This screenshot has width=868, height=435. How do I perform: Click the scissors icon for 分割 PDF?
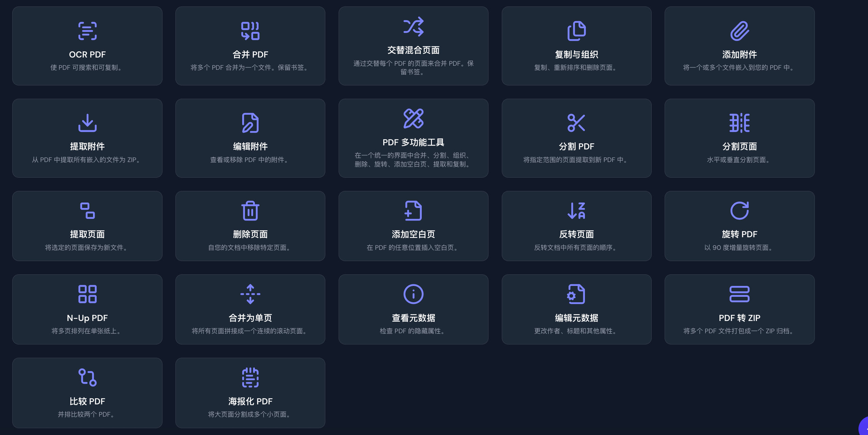pyautogui.click(x=576, y=123)
